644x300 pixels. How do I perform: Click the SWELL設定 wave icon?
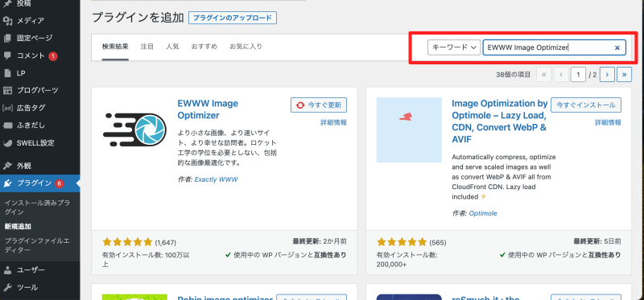click(7, 143)
